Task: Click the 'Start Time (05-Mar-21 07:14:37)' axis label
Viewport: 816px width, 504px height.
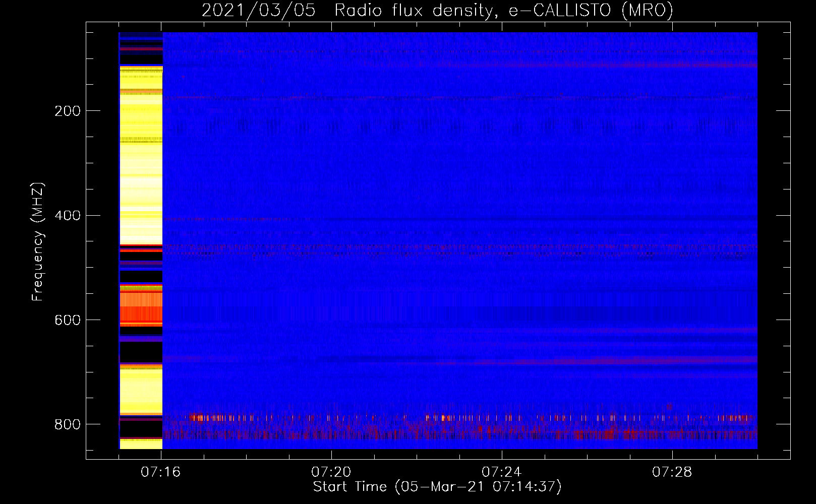Action: coord(437,487)
